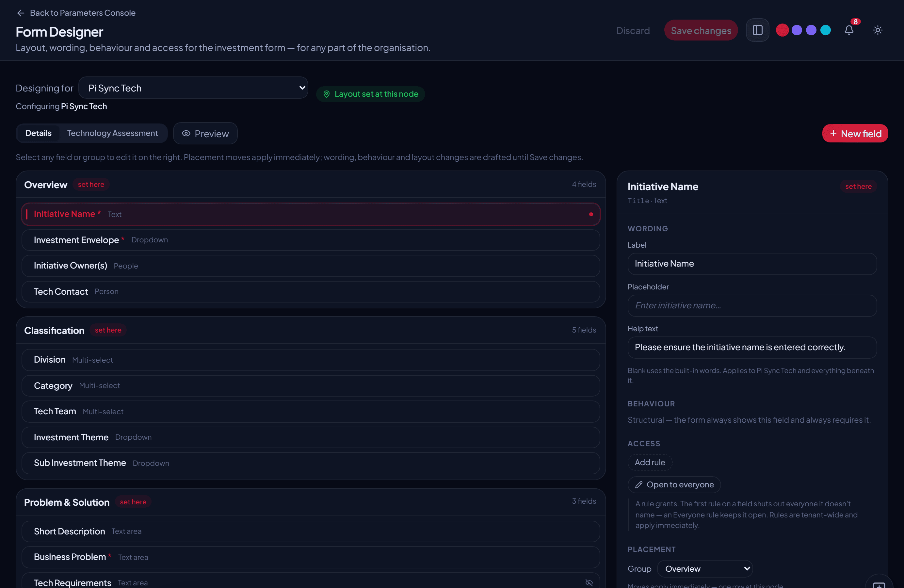This screenshot has height=588, width=904.
Task: Click Save changes button
Action: click(701, 30)
